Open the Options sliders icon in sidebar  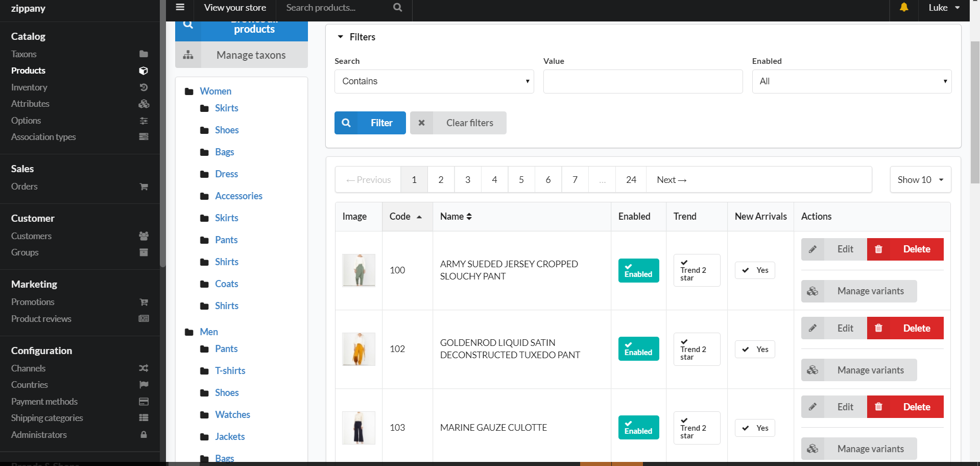click(x=144, y=121)
